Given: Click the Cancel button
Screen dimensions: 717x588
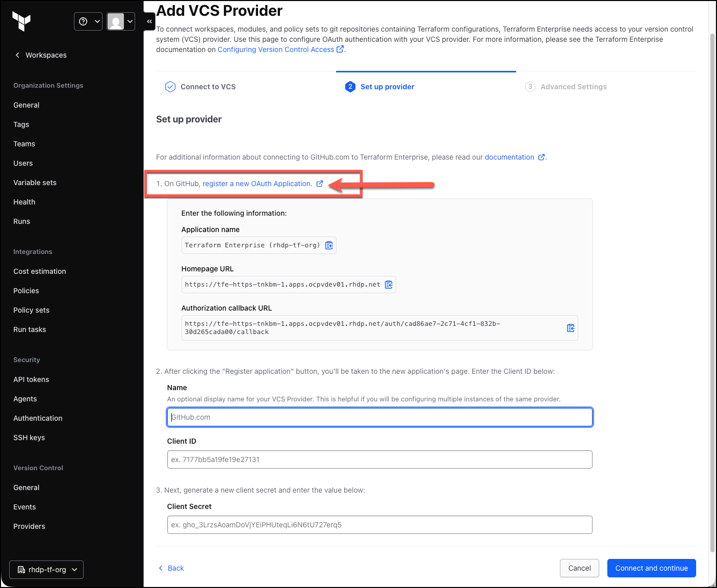Looking at the screenshot, I should coord(579,568).
